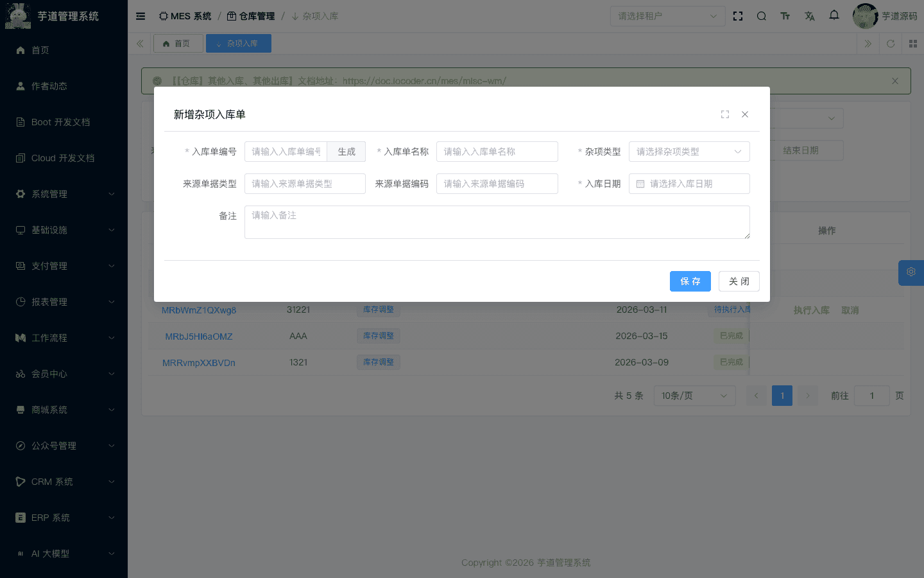Open record link MRbJ5HI6aOMZ
924x578 pixels.
[x=198, y=336]
